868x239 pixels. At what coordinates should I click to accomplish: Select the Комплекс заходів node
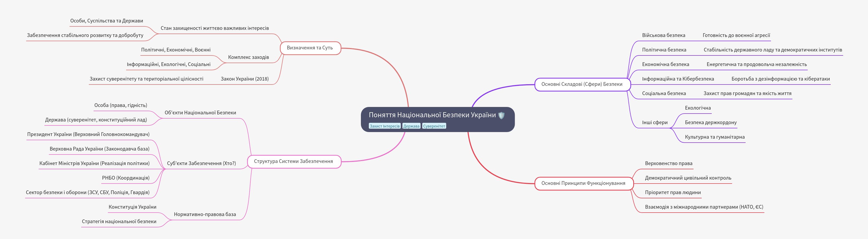(x=248, y=57)
